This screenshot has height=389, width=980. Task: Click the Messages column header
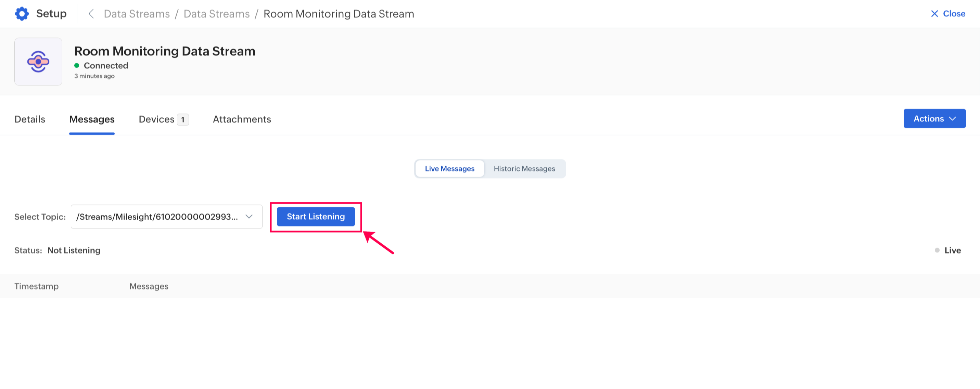tap(149, 286)
